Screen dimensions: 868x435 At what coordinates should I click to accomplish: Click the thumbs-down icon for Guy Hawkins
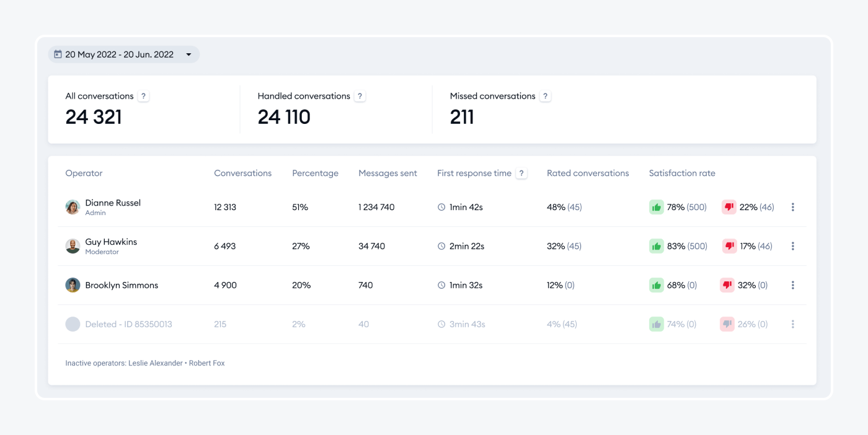coord(728,245)
